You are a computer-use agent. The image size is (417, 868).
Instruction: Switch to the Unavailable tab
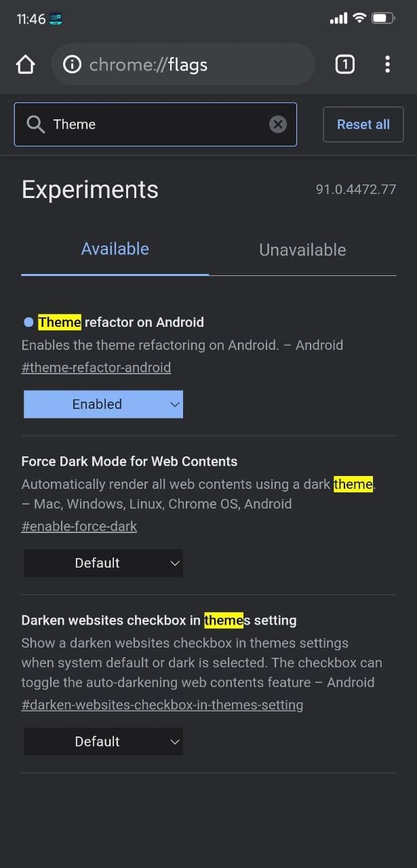click(x=302, y=250)
